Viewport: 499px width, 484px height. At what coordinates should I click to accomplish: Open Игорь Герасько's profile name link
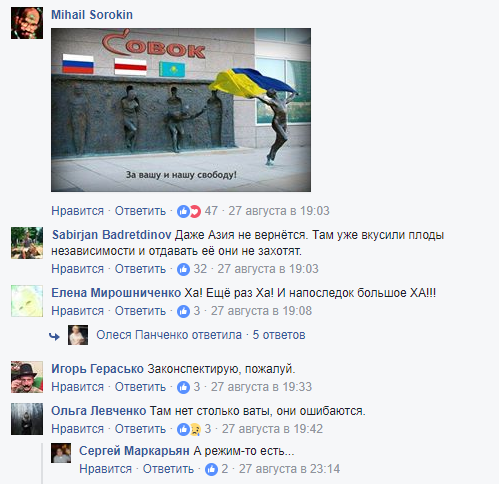click(97, 369)
